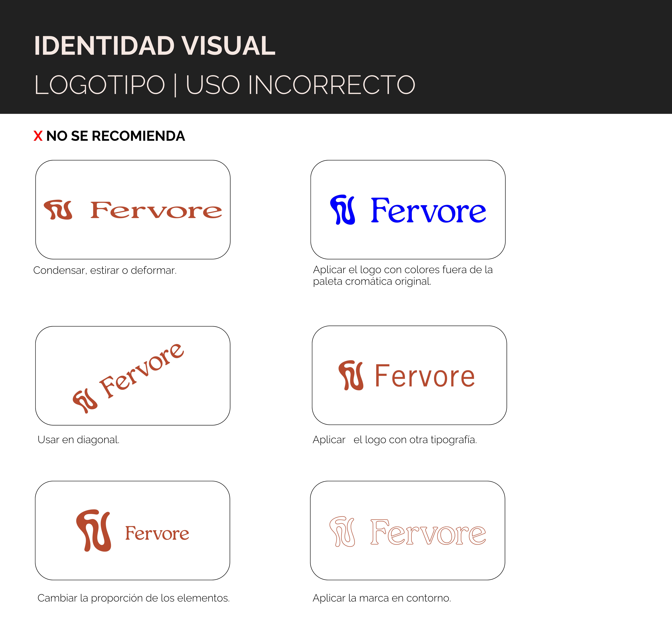Viewport: 672px width, 643px height.
Task: Click the rotated symbol icon in diagonal logo
Action: tap(85, 401)
